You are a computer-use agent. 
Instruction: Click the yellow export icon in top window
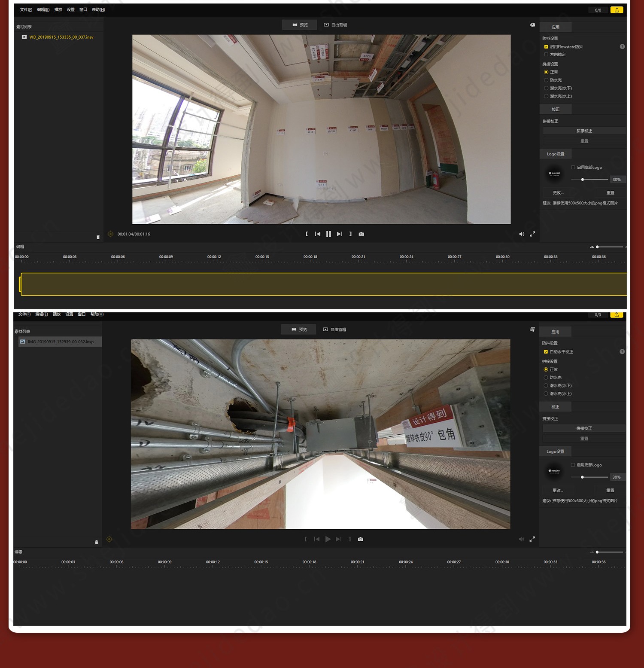[617, 10]
